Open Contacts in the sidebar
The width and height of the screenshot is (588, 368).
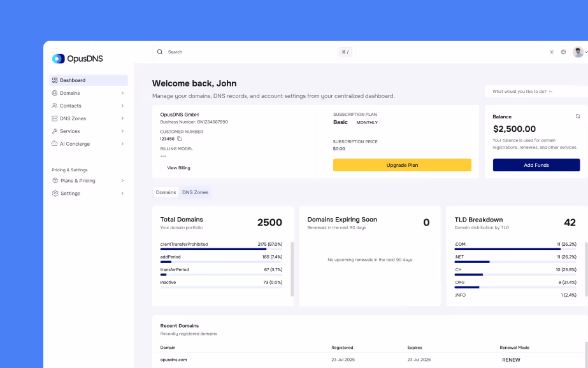tap(89, 106)
